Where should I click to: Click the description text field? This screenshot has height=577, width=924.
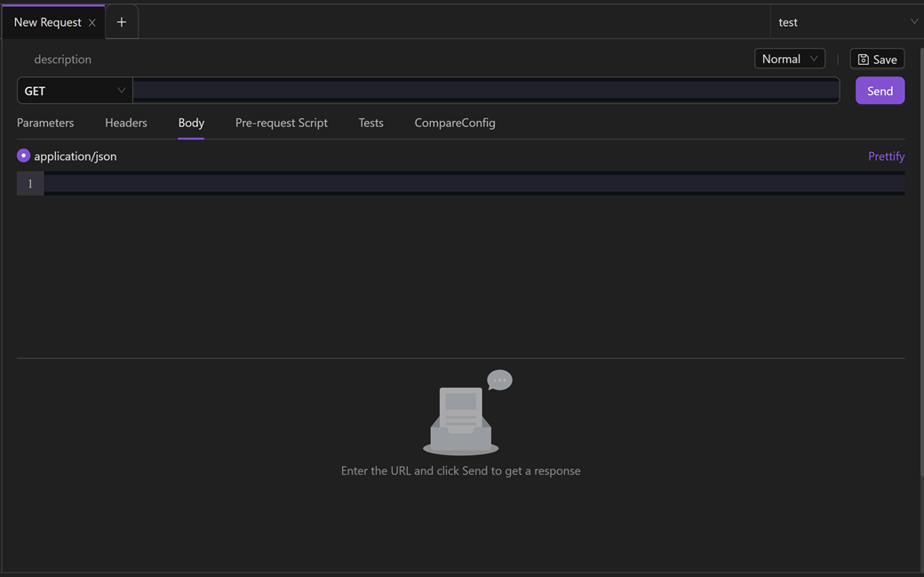[x=62, y=59]
